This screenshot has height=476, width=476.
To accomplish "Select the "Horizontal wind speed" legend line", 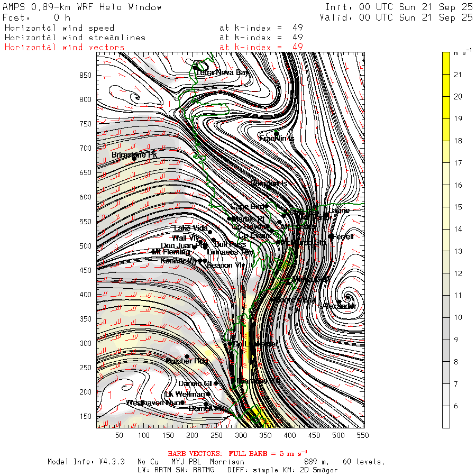I will (59, 28).
